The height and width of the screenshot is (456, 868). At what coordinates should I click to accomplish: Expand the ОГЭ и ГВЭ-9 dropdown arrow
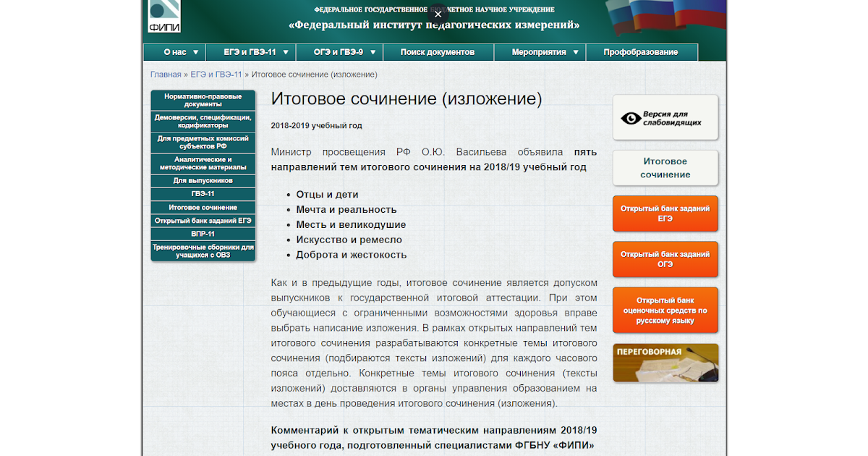click(x=372, y=52)
